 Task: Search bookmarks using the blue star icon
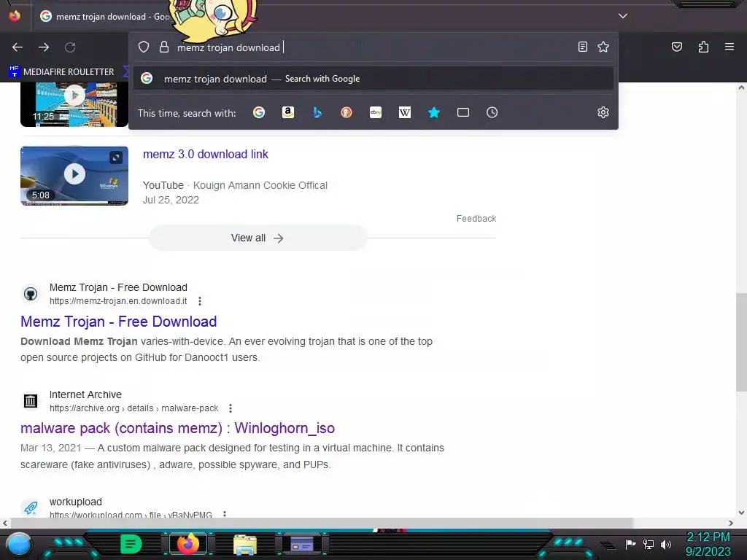click(x=433, y=112)
